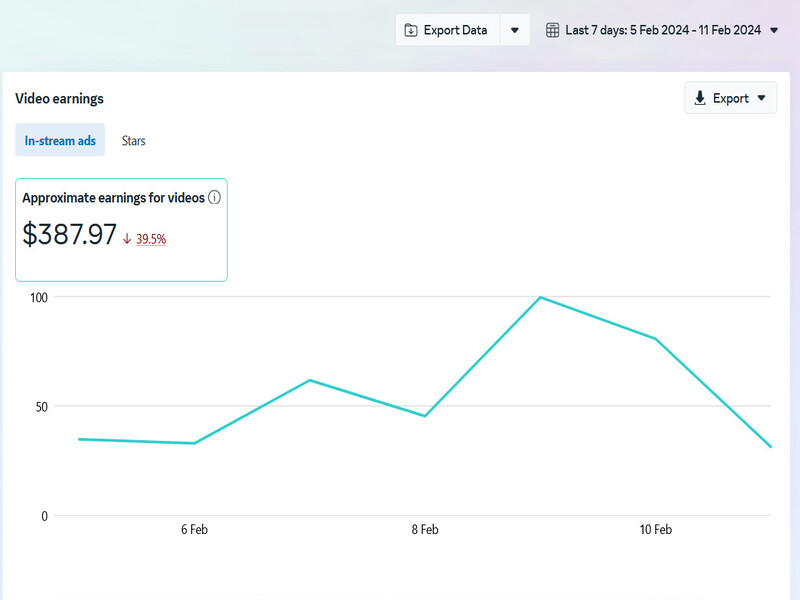800x600 pixels.
Task: Click the chart point on 7 Feb
Action: 310,380
